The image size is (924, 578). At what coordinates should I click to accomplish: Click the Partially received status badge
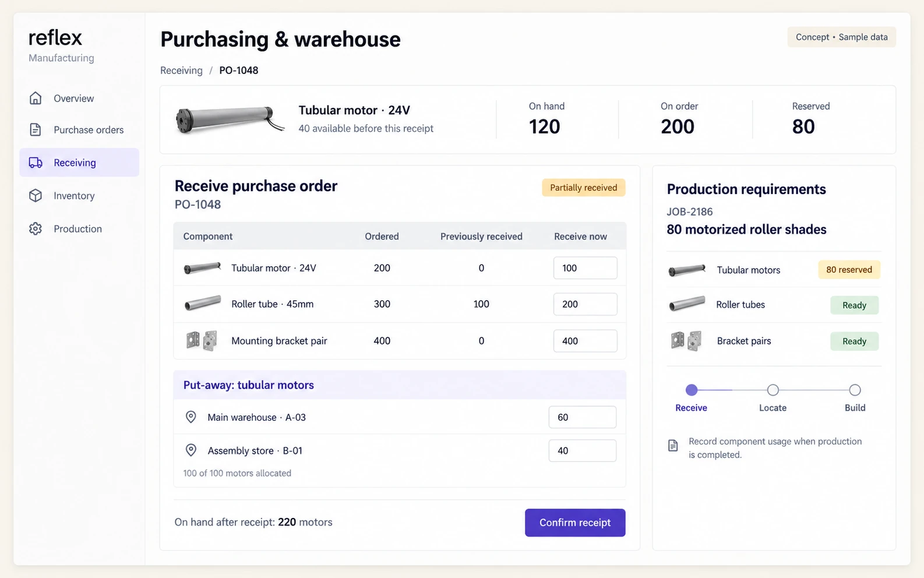(583, 188)
